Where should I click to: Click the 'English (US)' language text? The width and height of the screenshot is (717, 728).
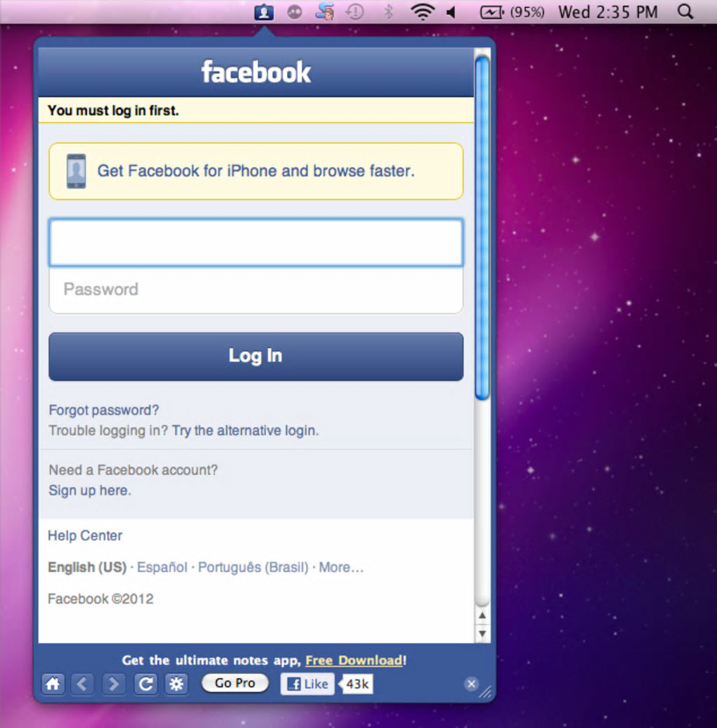click(x=87, y=567)
